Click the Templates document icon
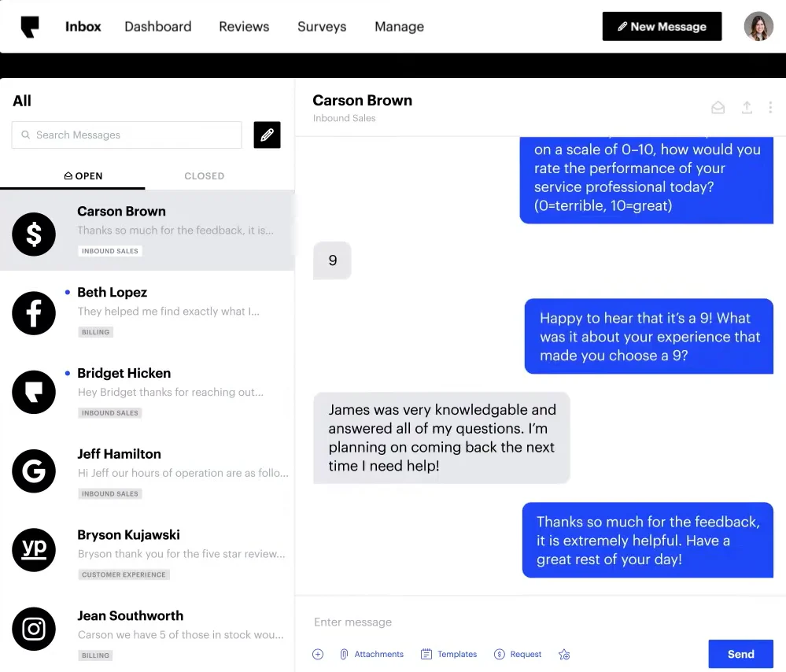The image size is (786, 672). (426, 654)
